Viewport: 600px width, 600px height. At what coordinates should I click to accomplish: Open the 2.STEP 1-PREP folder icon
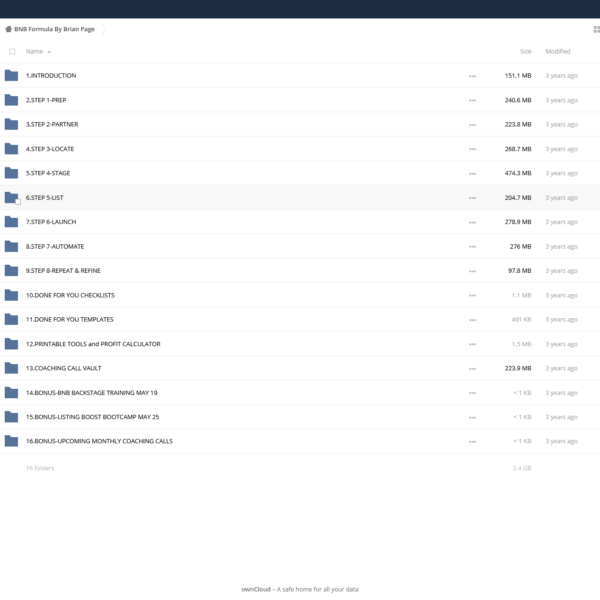(x=11, y=100)
